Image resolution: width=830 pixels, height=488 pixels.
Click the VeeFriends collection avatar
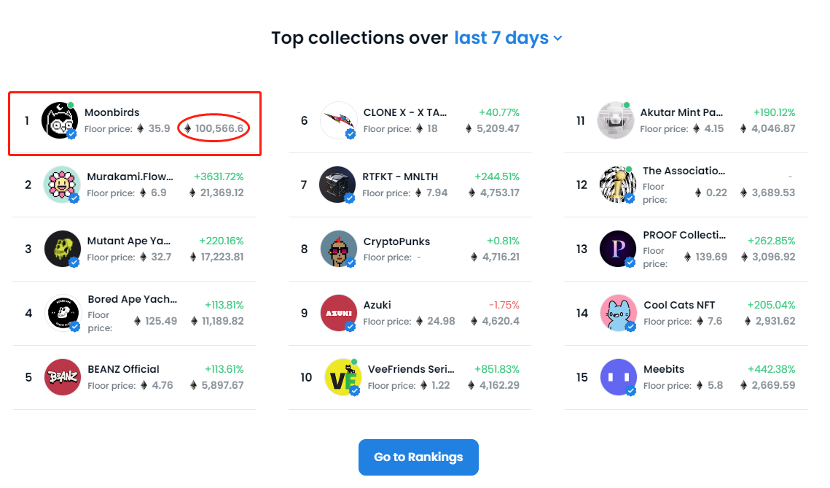(340, 377)
